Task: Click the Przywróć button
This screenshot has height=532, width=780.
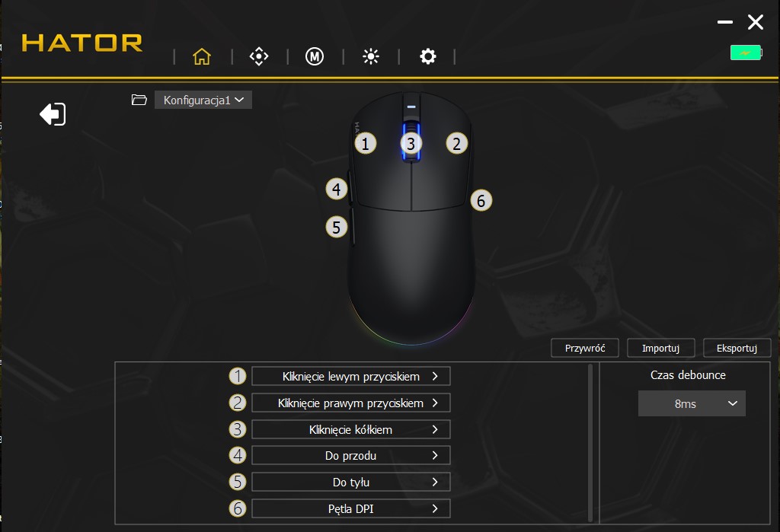Action: pos(585,348)
